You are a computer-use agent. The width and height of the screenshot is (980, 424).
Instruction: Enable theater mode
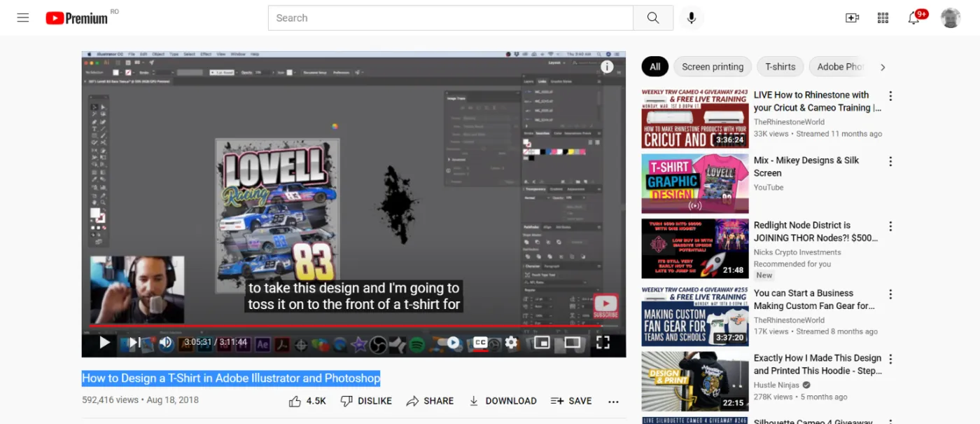[x=573, y=343]
